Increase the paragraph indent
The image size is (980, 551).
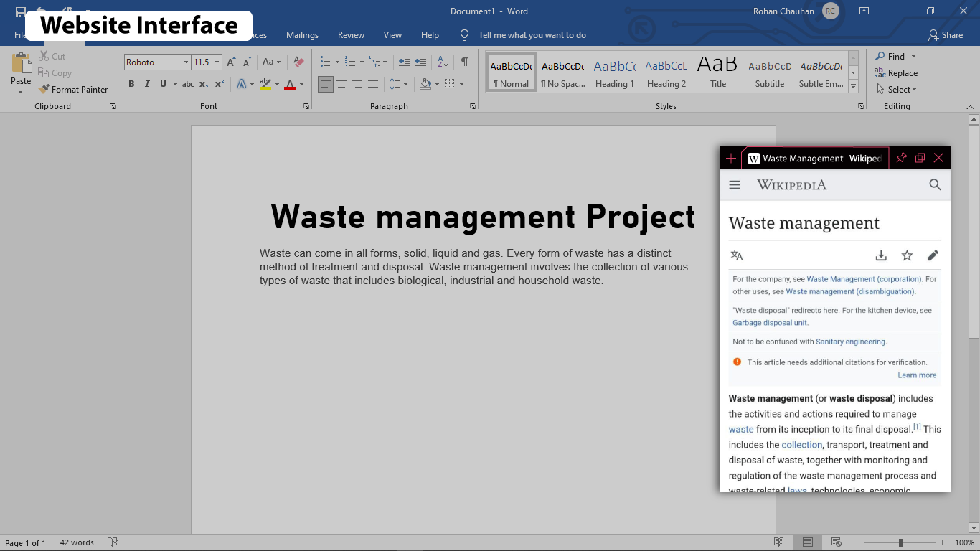click(x=420, y=62)
